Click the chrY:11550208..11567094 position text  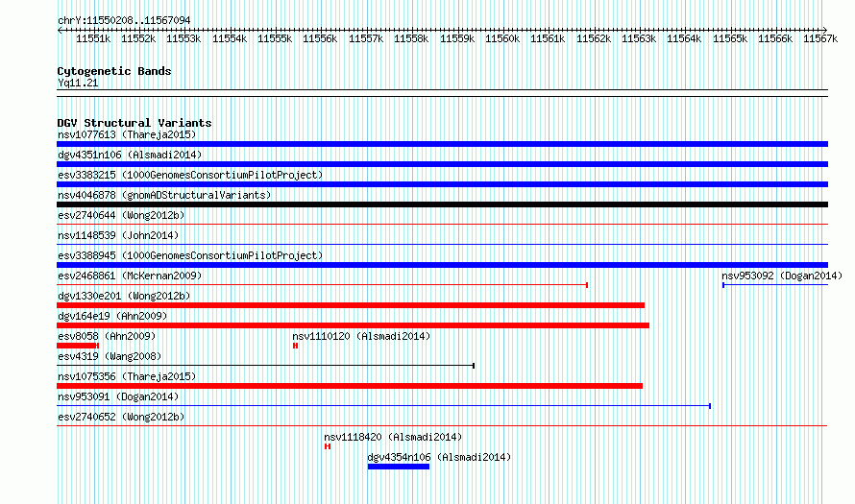point(124,21)
